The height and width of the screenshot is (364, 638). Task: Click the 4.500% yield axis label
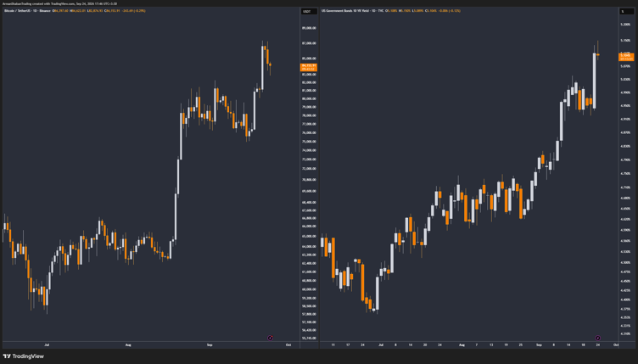tap(625, 262)
